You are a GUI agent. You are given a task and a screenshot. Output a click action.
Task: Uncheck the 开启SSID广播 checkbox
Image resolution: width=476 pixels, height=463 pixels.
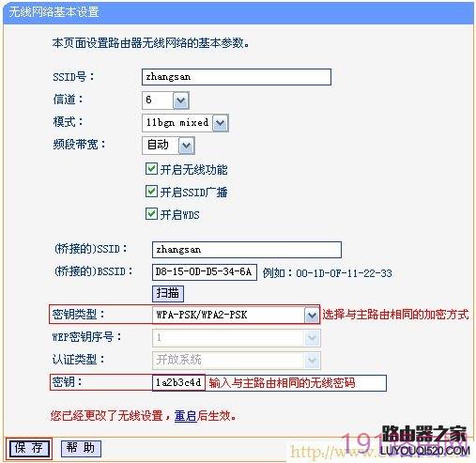coord(151,192)
